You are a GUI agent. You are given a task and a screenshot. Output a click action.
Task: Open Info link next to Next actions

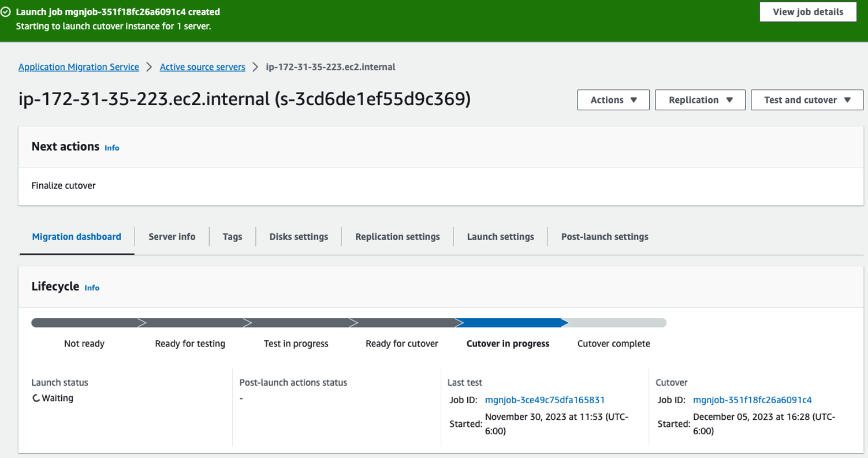click(x=112, y=148)
